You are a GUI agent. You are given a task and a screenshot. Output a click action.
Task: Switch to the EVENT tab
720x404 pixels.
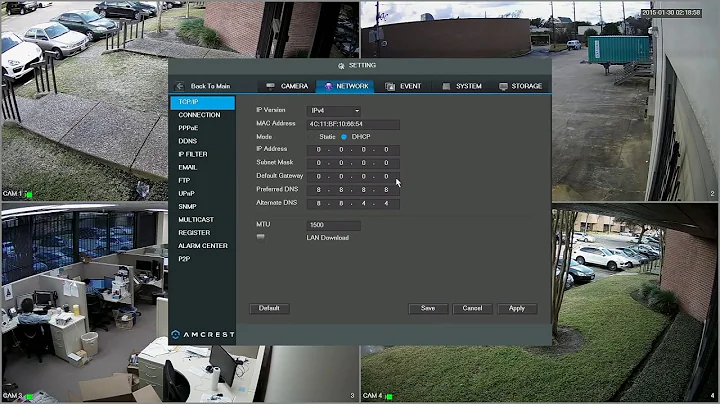[403, 86]
